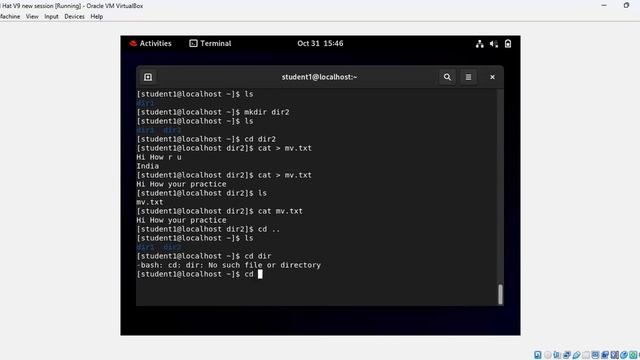The image size is (640, 360).
Task: Click the 'cd ..' command line
Action: 208,229
